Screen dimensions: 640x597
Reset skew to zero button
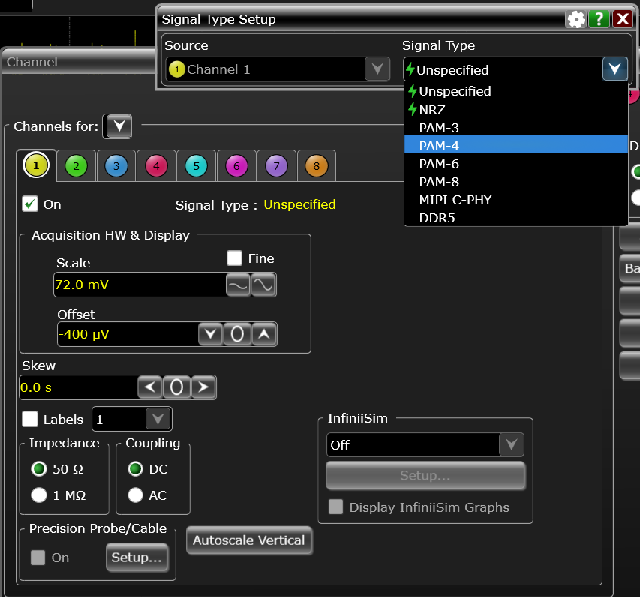pyautogui.click(x=176, y=387)
